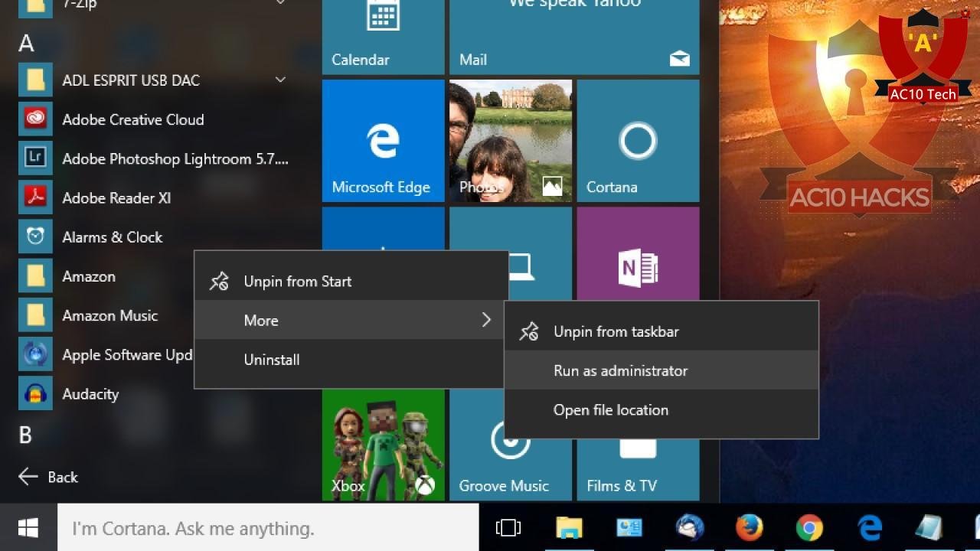
Task: Open Adobe Creative Cloud from app list
Action: click(x=132, y=119)
